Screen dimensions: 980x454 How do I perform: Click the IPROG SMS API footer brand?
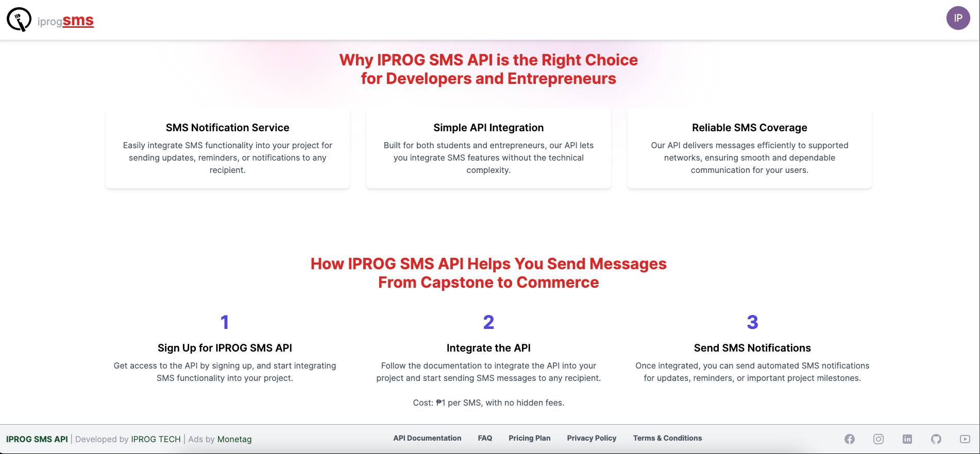[37, 439]
